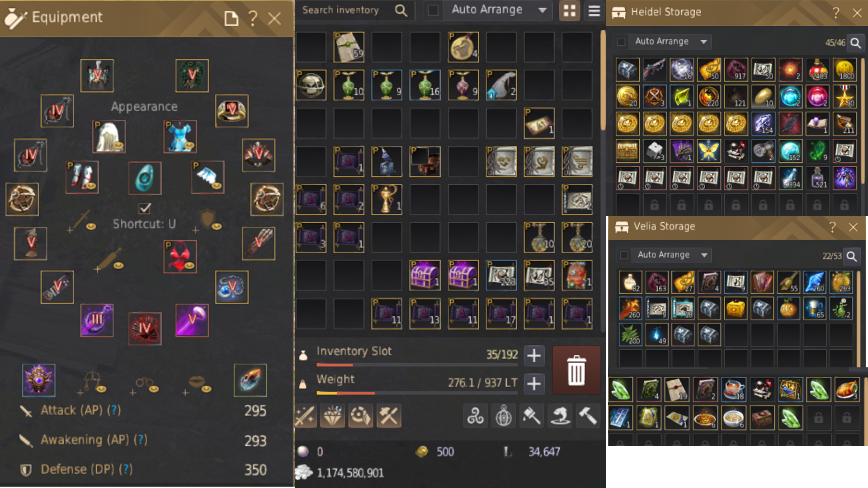Expand inventory slots with plus button

pos(534,356)
